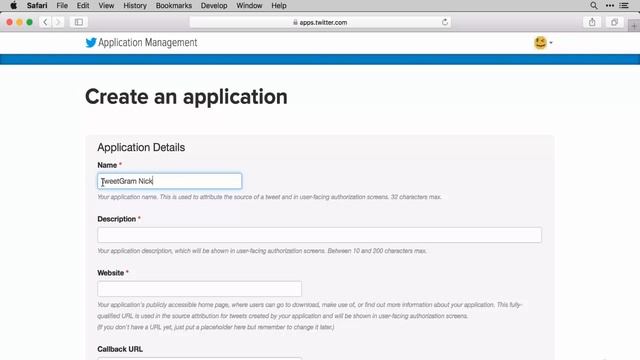Click the Name field containing TweetGram Nick

pyautogui.click(x=169, y=181)
